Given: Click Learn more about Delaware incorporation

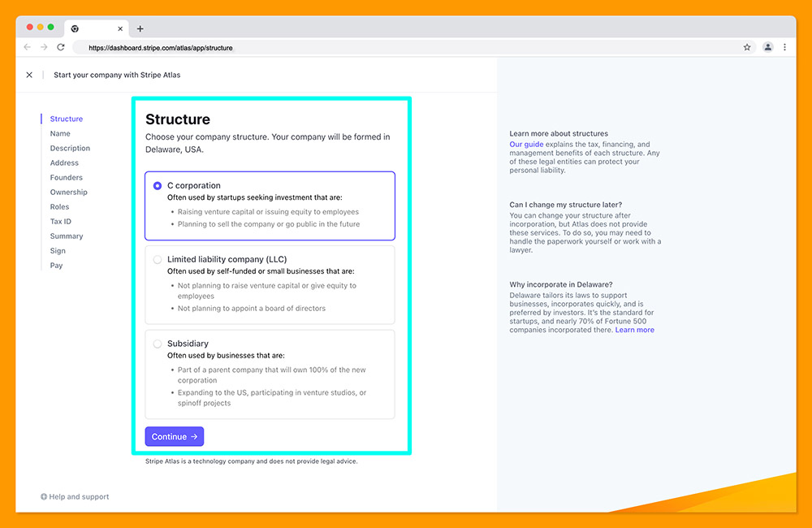Looking at the screenshot, I should [635, 330].
